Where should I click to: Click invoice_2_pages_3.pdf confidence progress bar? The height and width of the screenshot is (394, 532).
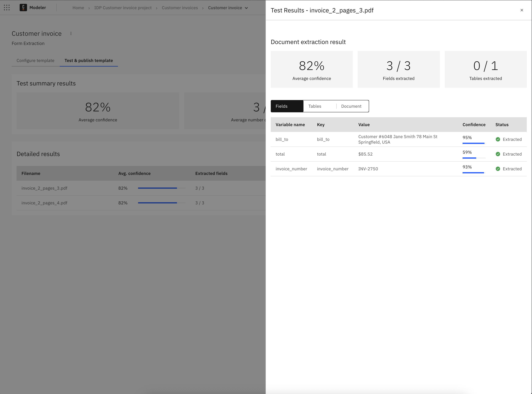click(x=162, y=188)
